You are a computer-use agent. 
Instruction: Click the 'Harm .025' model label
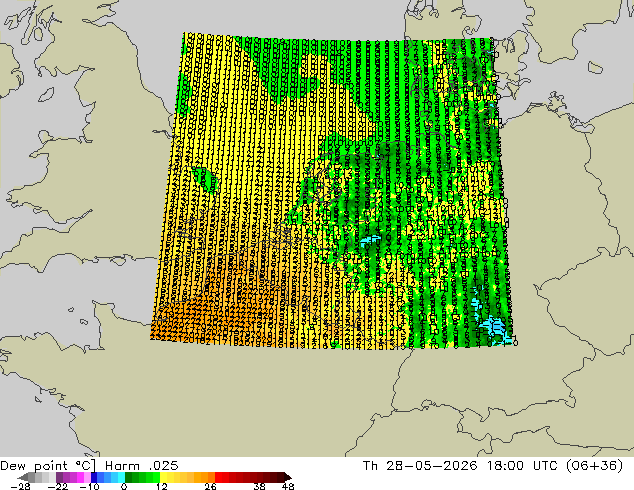tap(142, 465)
